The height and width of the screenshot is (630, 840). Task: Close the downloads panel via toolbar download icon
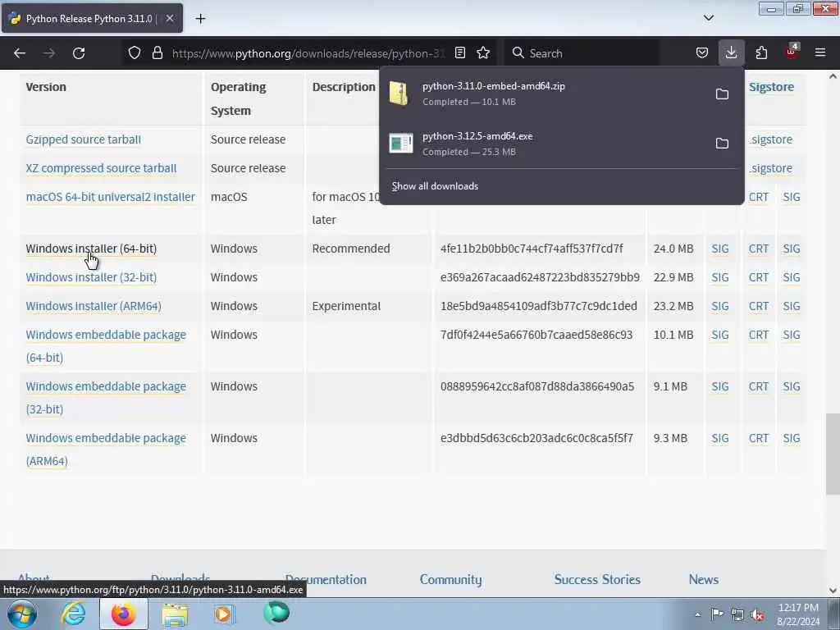[731, 53]
